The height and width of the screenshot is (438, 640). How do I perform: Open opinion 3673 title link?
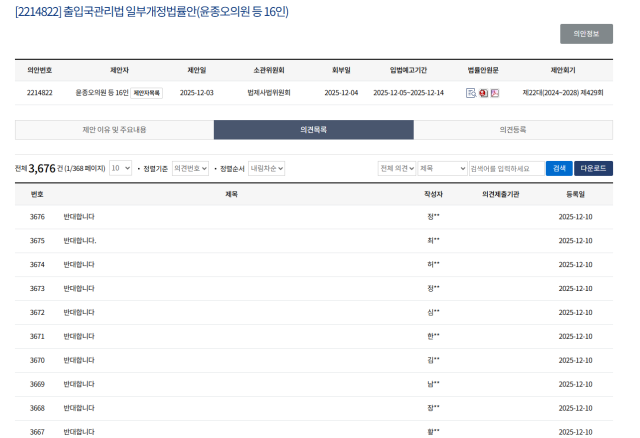click(79, 289)
